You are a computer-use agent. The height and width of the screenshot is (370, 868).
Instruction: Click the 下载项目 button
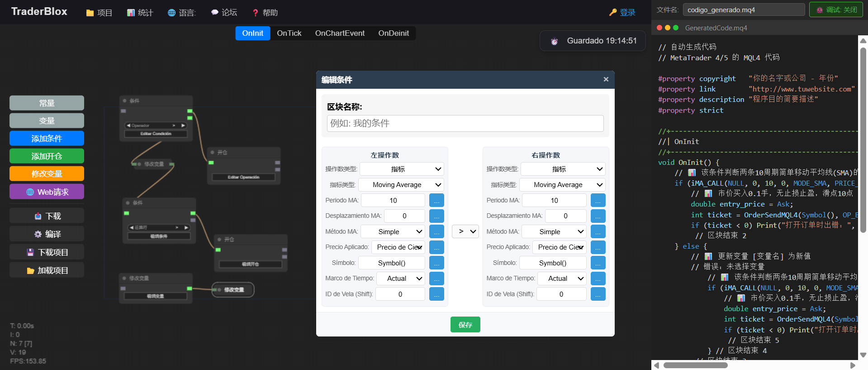pos(47,252)
